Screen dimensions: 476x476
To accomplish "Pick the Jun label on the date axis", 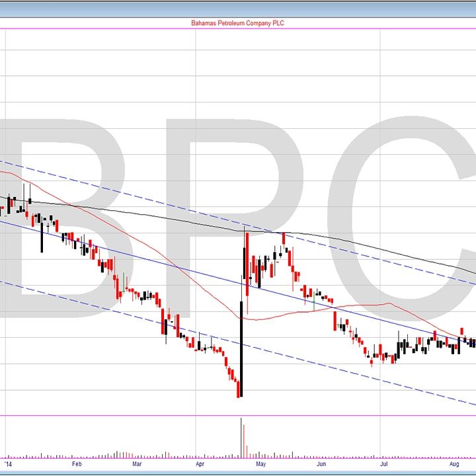I will 321,464.
